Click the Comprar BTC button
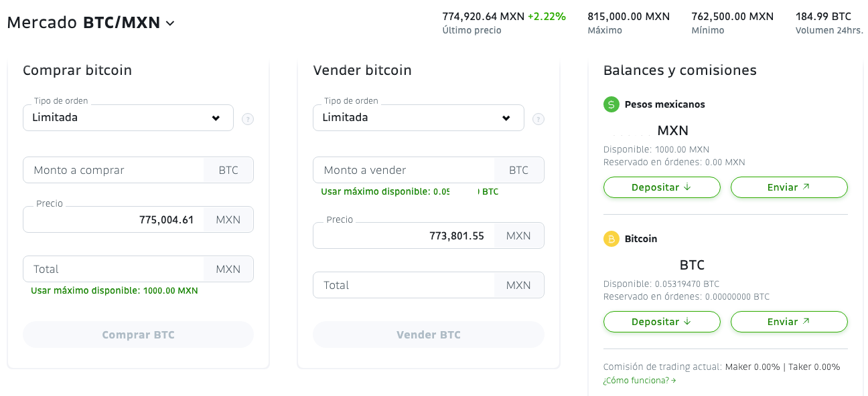 [x=138, y=334]
